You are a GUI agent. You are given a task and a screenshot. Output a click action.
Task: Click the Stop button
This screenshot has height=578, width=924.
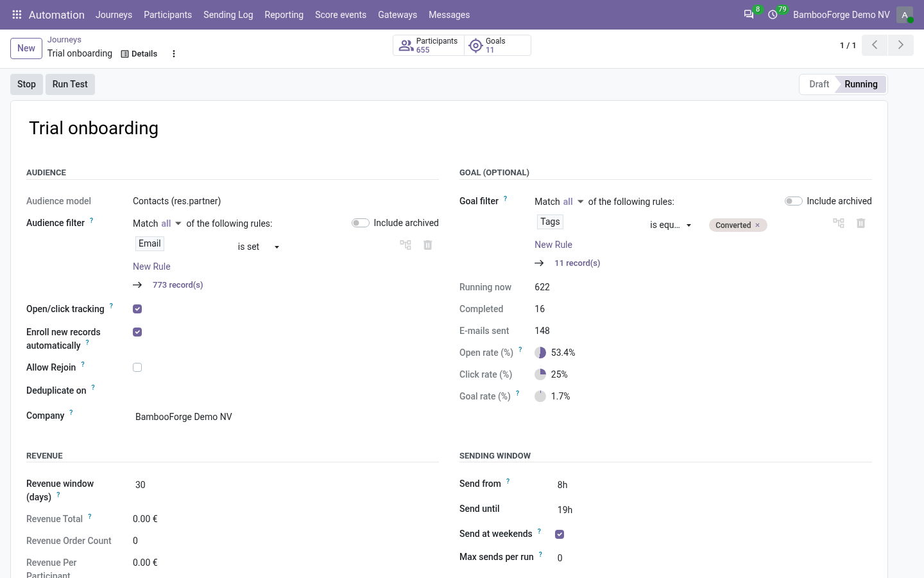click(26, 84)
